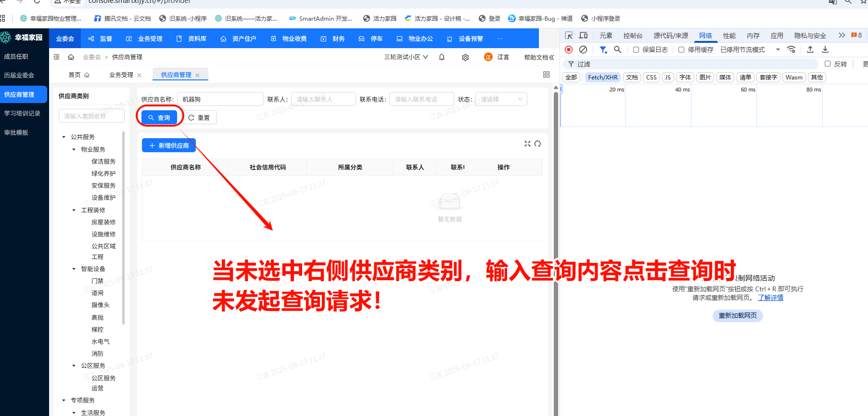Image resolution: width=868 pixels, height=416 pixels.
Task: Click the import HAR upload icon
Action: (x=810, y=50)
